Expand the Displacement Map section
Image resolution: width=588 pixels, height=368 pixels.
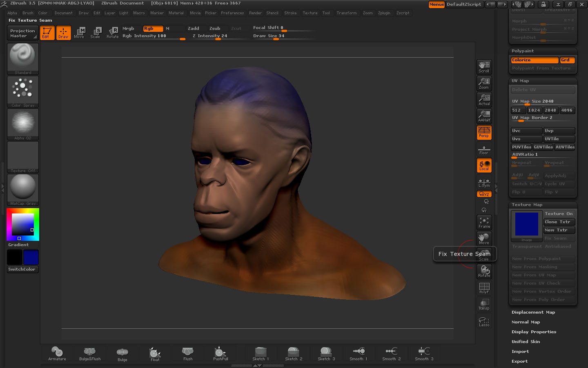[x=533, y=312]
